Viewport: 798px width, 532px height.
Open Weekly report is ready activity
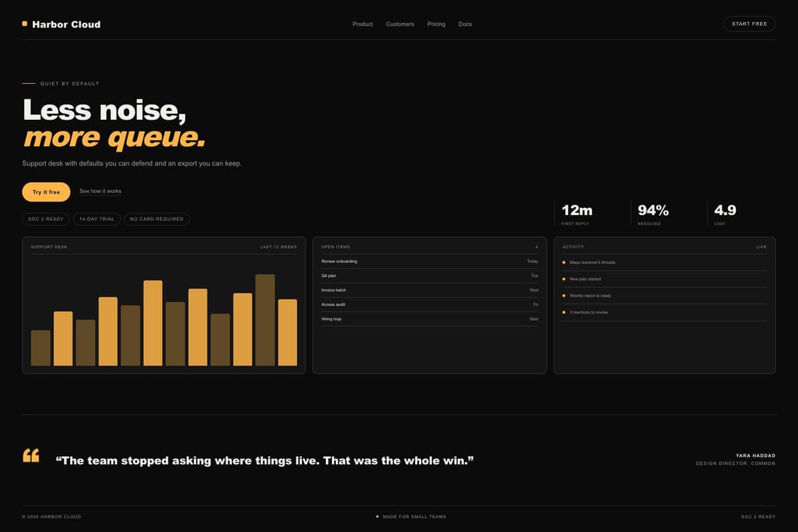664,296
